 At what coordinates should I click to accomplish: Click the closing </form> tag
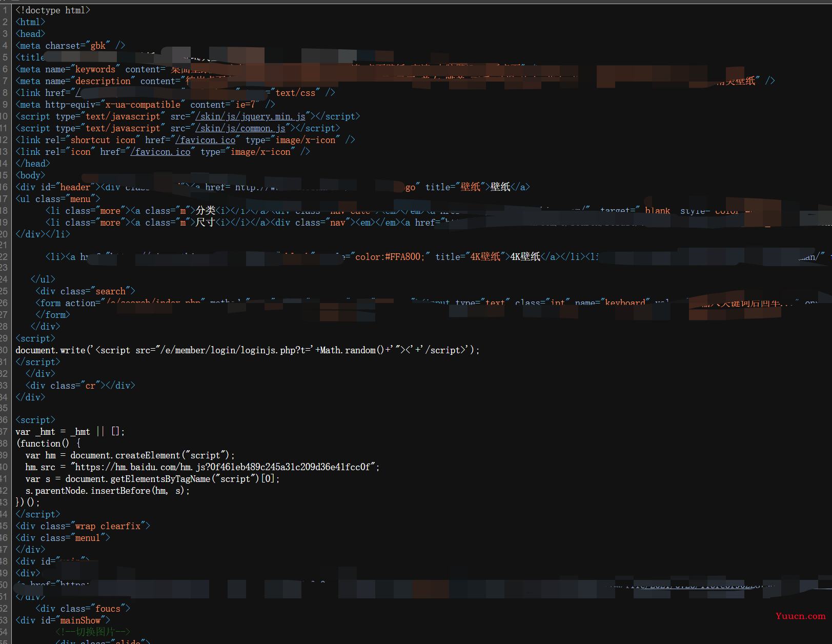click(53, 315)
